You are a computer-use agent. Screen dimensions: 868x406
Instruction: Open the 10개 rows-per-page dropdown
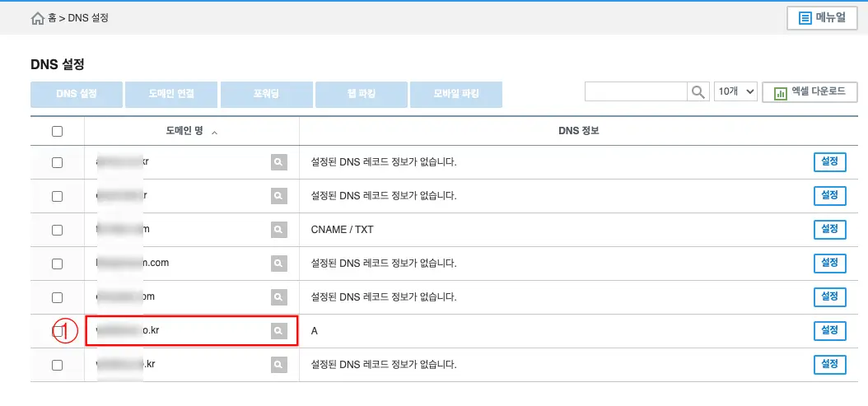pos(735,92)
